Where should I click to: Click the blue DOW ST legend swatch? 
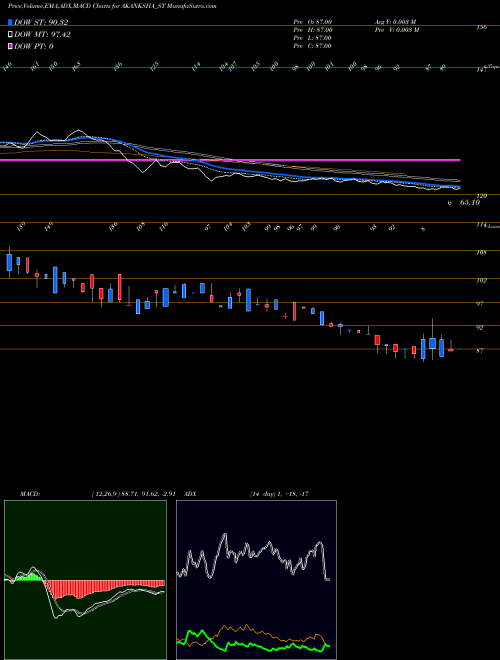(x=10, y=22)
